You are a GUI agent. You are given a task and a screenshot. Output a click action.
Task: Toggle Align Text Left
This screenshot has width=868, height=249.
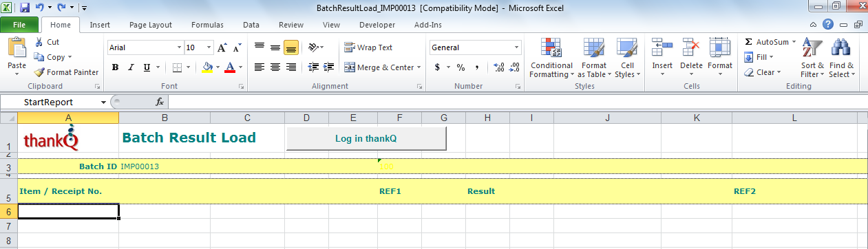click(x=260, y=67)
